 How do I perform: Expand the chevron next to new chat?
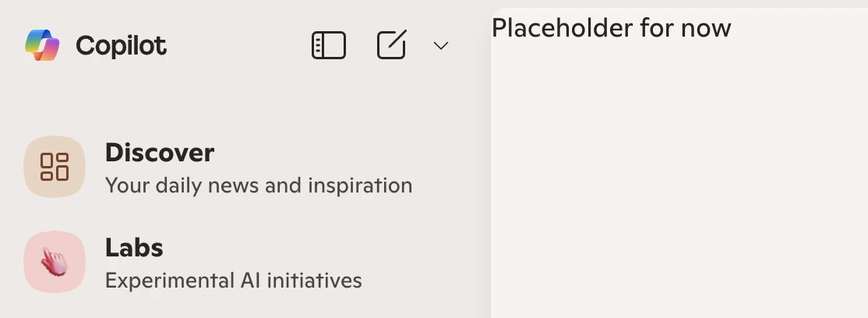[x=441, y=45]
